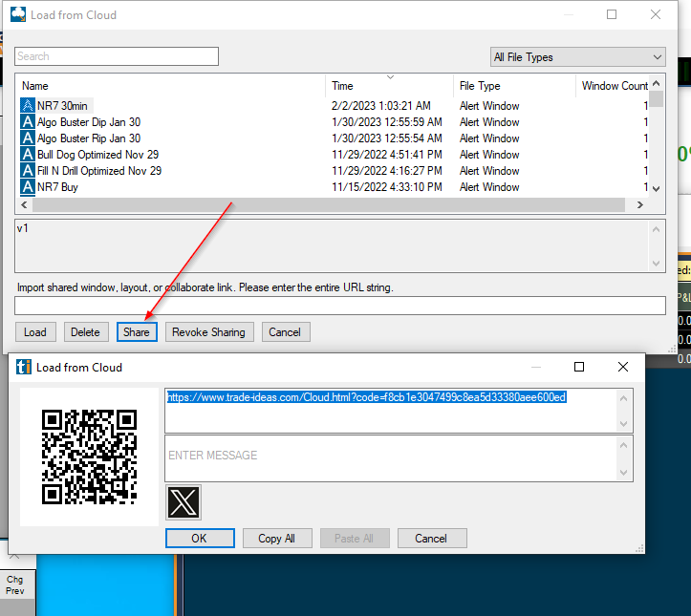This screenshot has width=691, height=616.
Task: Click the Share button
Action: [137, 332]
